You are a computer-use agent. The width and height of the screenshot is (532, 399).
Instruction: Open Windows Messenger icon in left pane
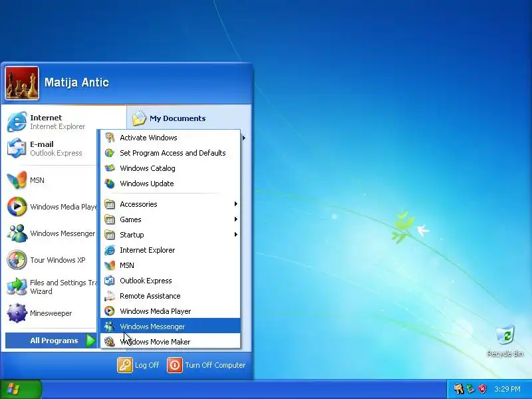coord(17,233)
